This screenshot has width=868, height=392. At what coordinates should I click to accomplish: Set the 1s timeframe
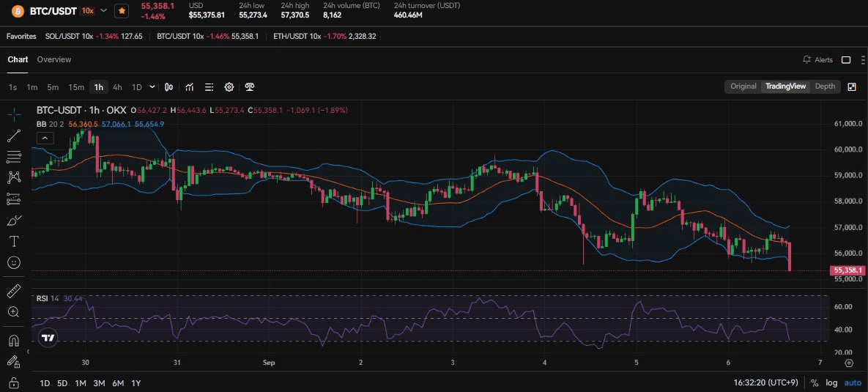point(13,87)
